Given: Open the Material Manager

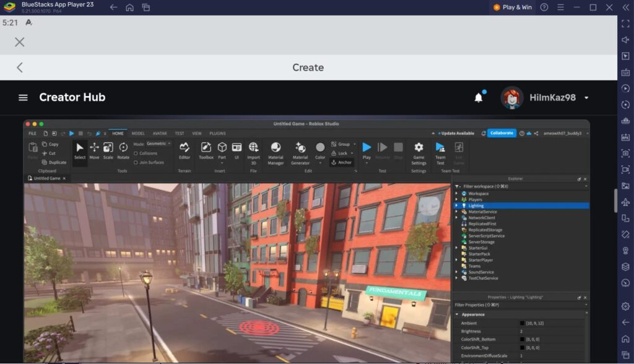Looking at the screenshot, I should tap(276, 150).
